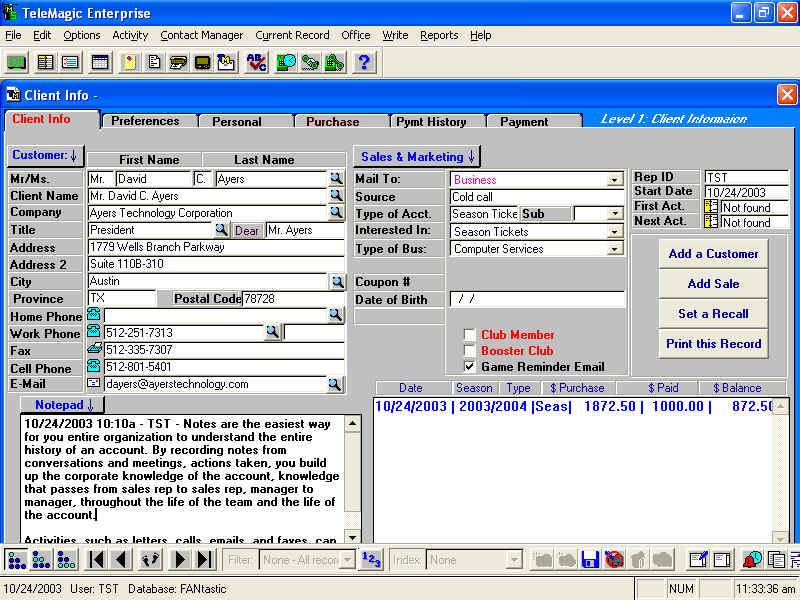Viewport: 800px width, 600px height.
Task: Open the mail envelope icon marked M
Action: (x=226, y=63)
